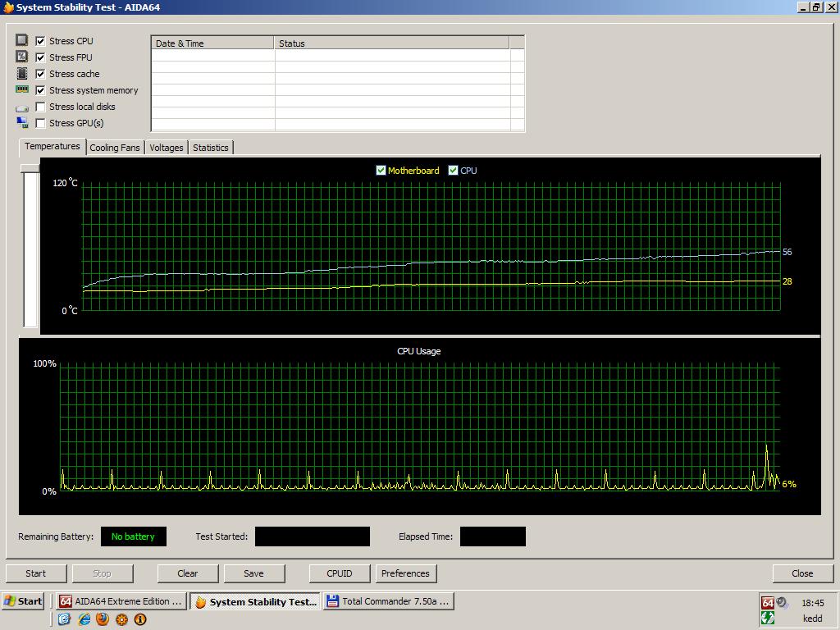Enable Stress local disks

tap(40, 107)
